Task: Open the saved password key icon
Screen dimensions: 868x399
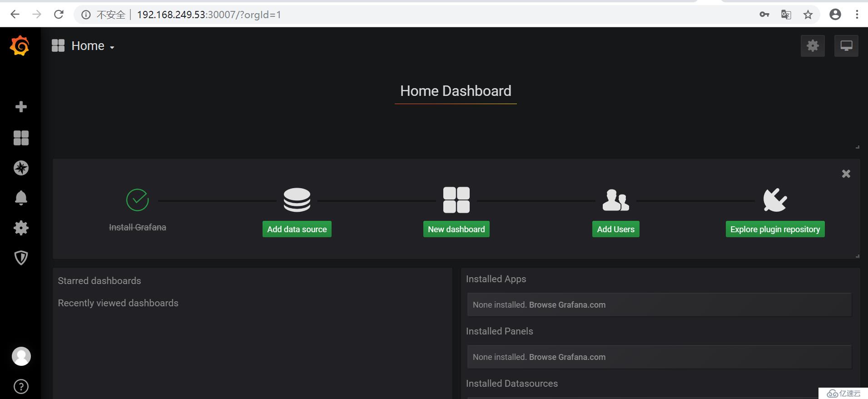Action: (764, 15)
